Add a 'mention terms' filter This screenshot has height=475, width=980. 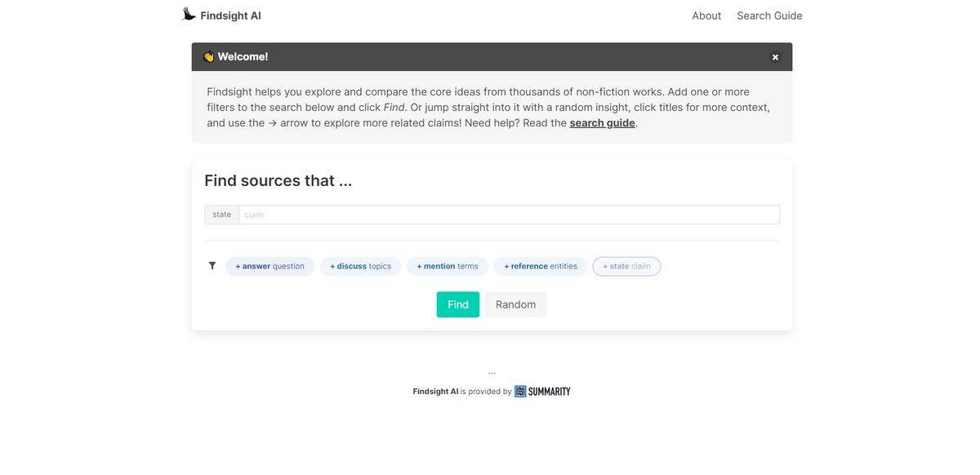click(448, 266)
